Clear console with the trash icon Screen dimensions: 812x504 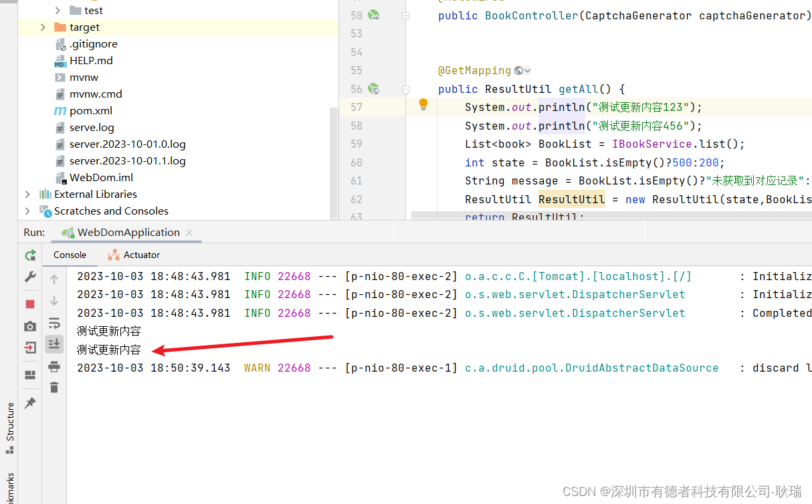[54, 387]
